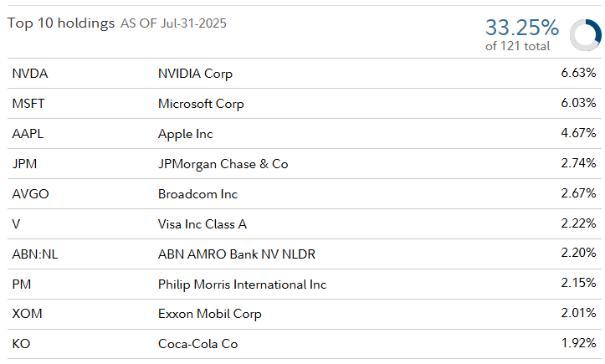This screenshot has width=605, height=364.
Task: Click the NVDA ticker symbol
Action: pyautogui.click(x=30, y=74)
